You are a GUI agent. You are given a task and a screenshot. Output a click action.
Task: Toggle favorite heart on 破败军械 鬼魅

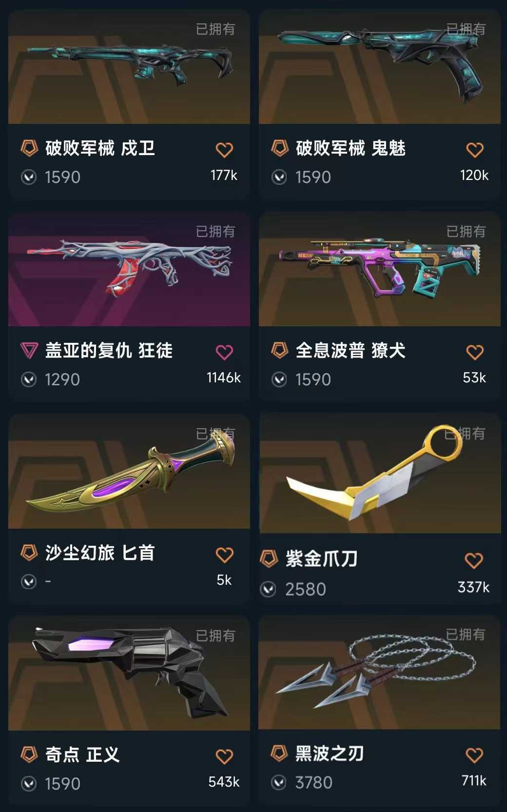[475, 150]
